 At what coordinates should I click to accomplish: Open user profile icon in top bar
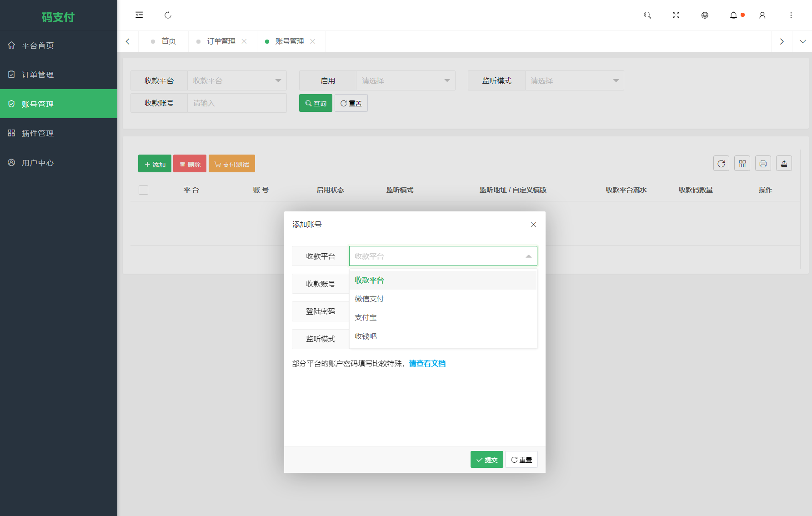pos(762,15)
